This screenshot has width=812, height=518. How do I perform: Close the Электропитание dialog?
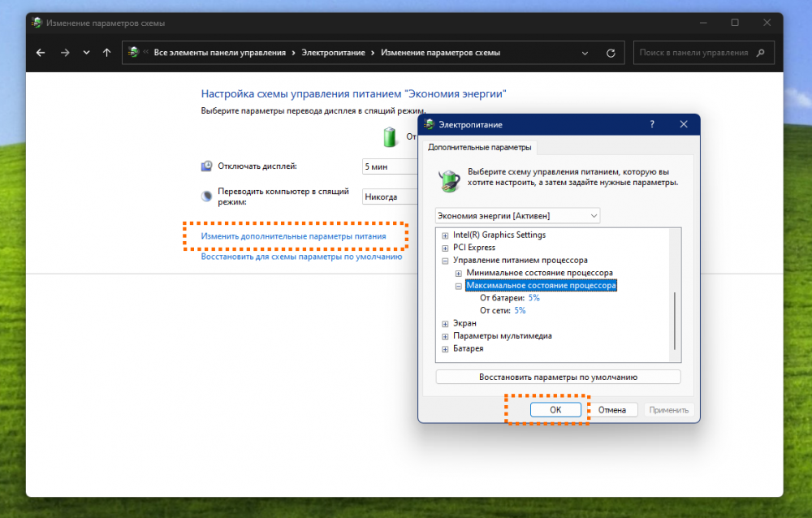point(684,124)
